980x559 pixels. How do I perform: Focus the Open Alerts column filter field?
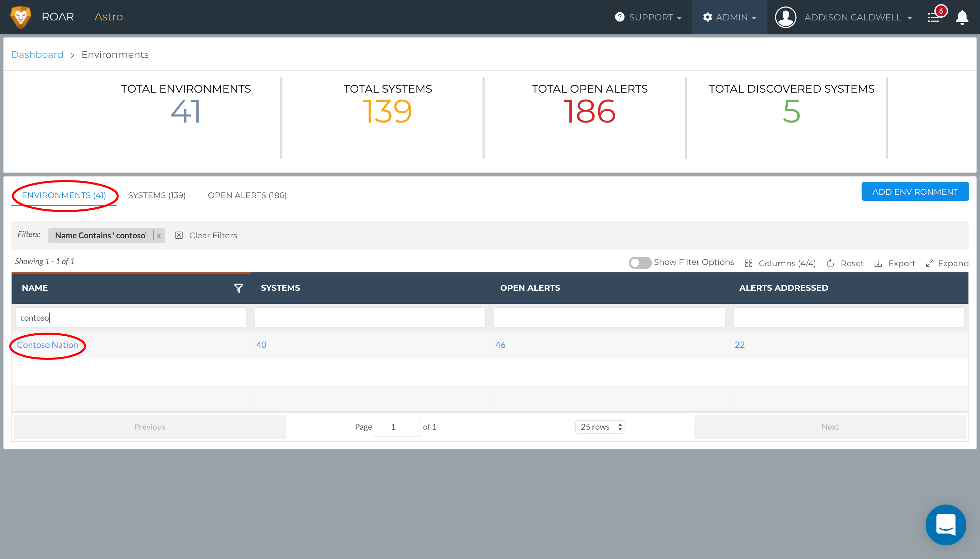click(x=609, y=317)
